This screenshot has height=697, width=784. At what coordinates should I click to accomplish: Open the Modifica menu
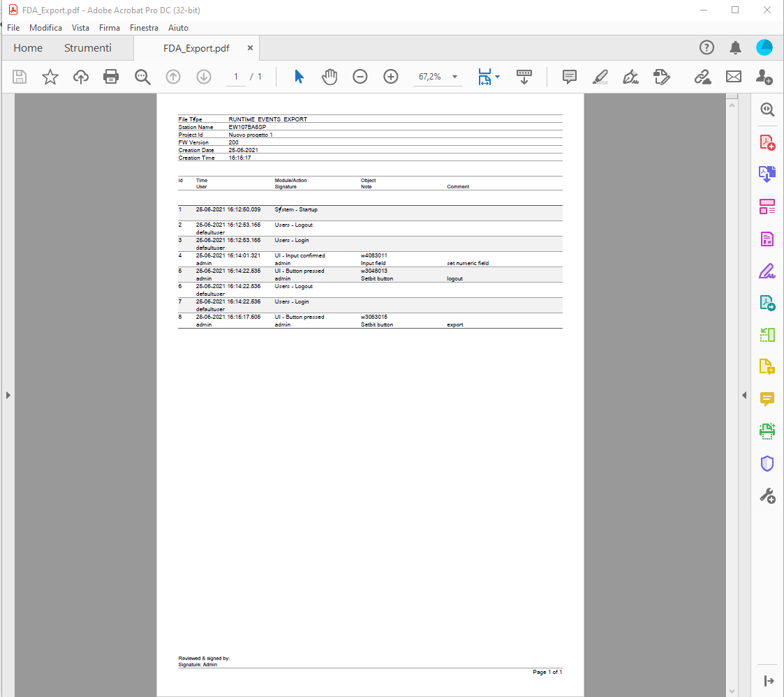click(x=45, y=28)
